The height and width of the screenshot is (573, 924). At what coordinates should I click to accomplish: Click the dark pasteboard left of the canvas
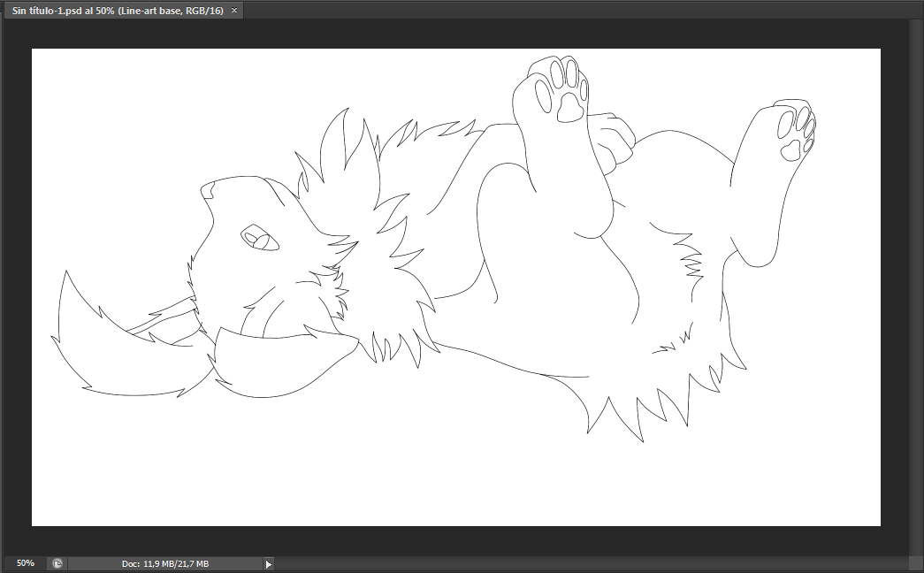[16, 283]
